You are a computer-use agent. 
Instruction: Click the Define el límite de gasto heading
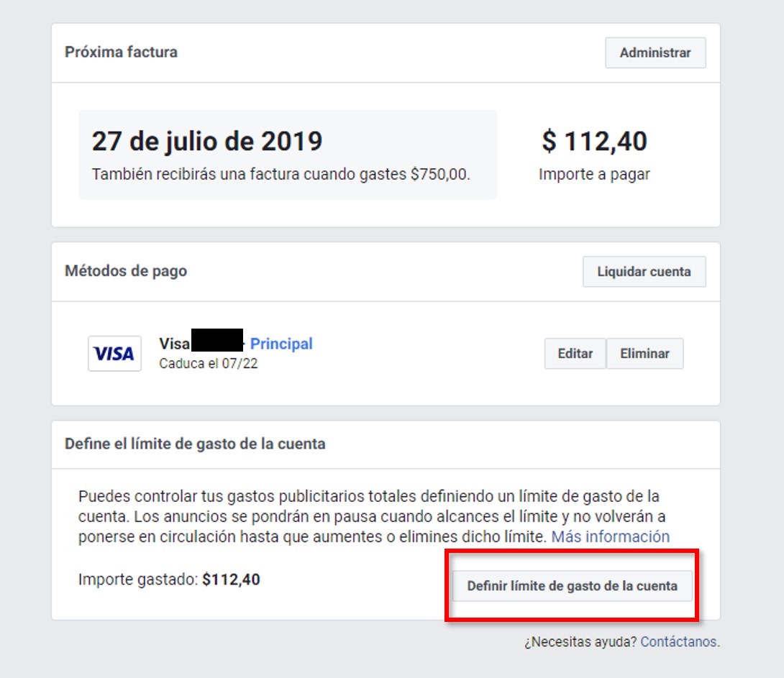click(x=195, y=444)
